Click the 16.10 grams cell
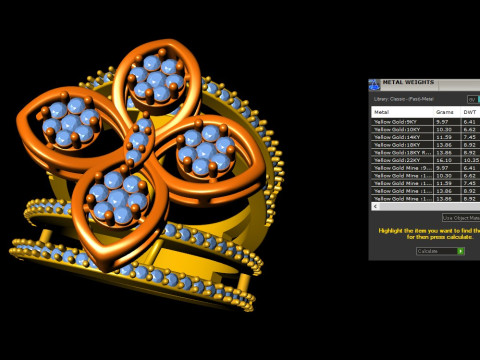The height and width of the screenshot is (360, 480). coord(446,160)
